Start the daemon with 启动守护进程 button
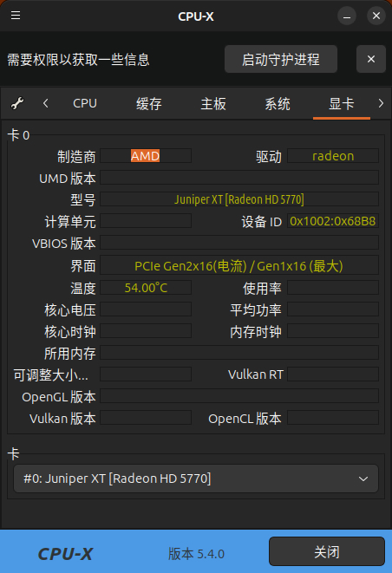Image resolution: width=392 pixels, height=573 pixels. click(281, 59)
